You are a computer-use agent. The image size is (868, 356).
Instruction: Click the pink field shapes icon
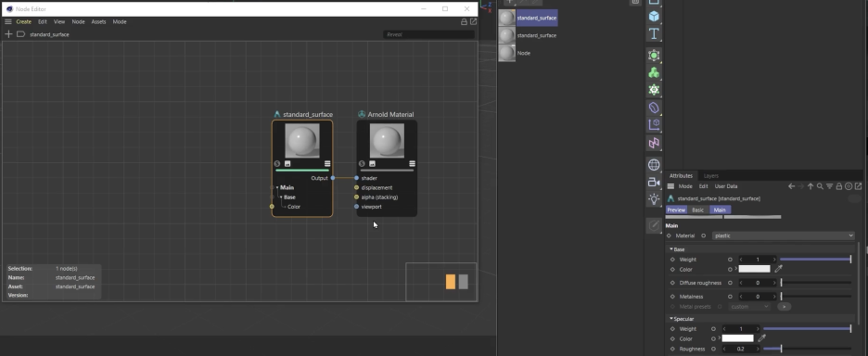click(654, 143)
